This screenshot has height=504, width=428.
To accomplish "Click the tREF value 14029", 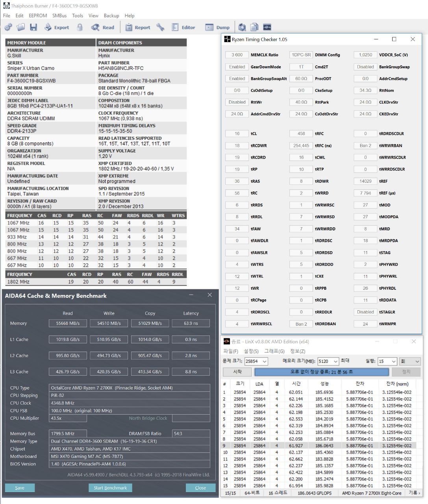I will (x=365, y=181).
